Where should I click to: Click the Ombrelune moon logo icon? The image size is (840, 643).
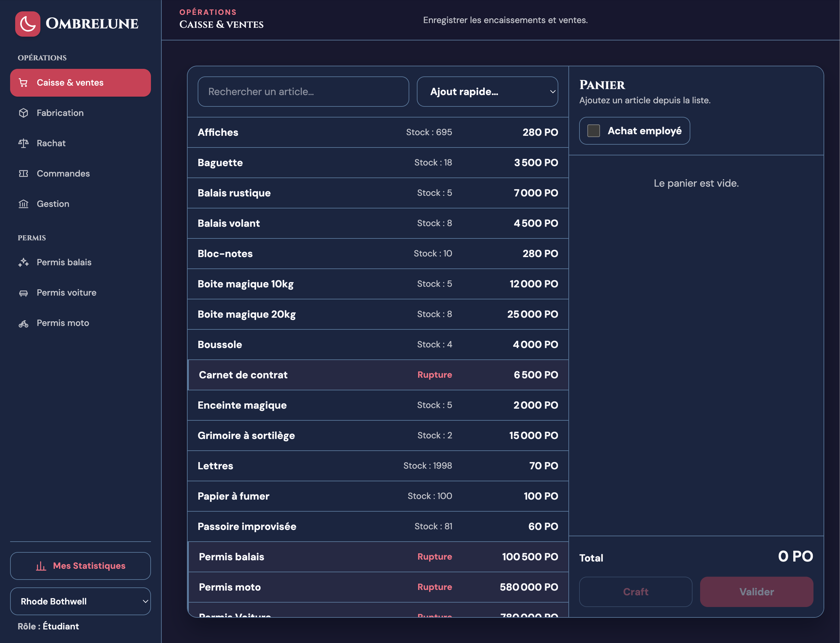point(27,24)
